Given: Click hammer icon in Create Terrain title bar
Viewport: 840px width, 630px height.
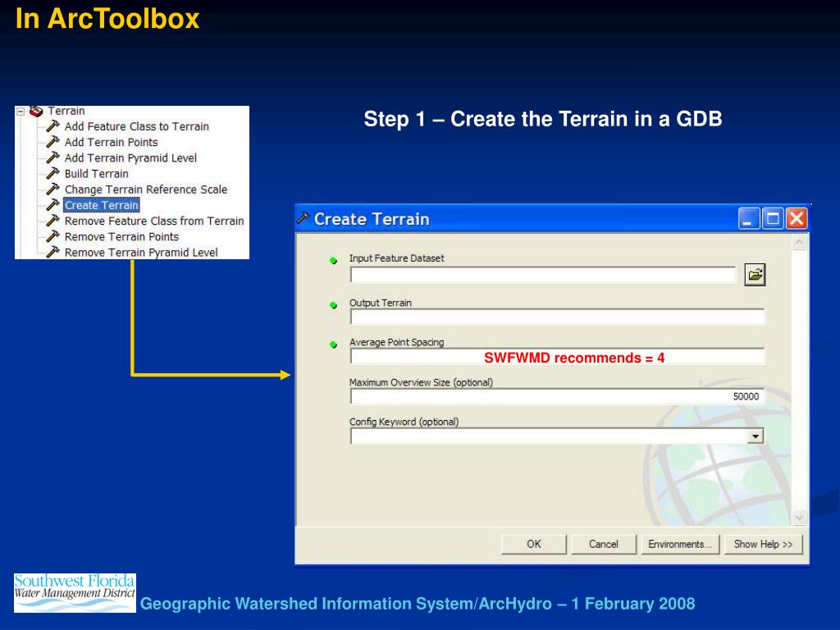Looking at the screenshot, I should [x=304, y=218].
